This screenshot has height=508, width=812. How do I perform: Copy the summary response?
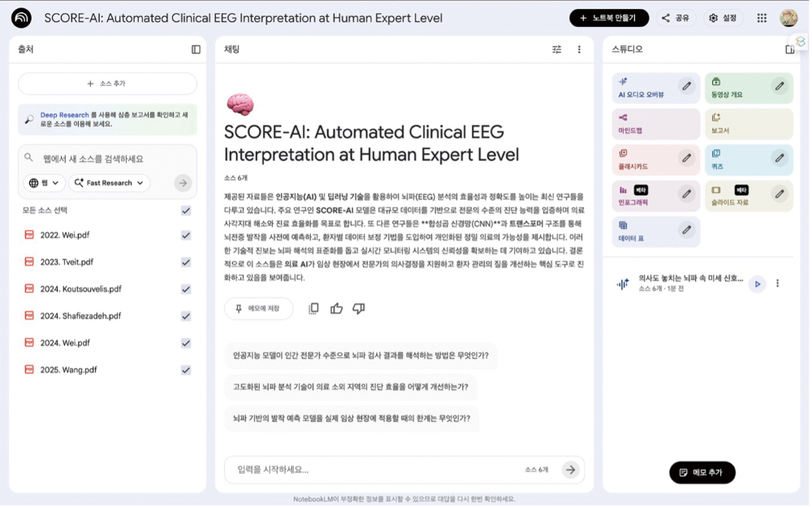coord(313,308)
